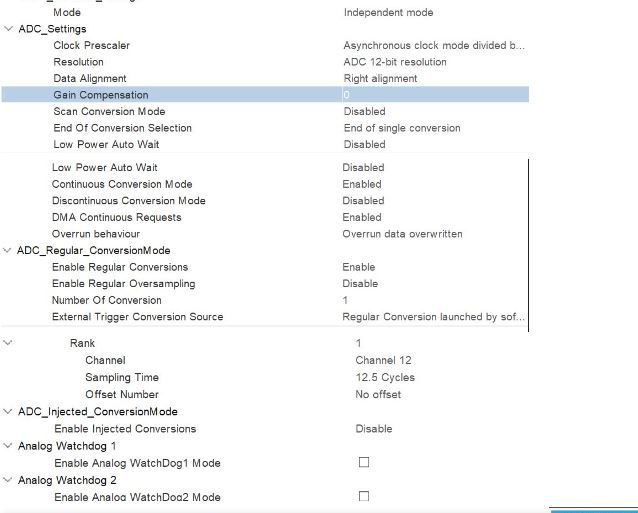This screenshot has height=513, width=638.
Task: Change DMA Continuous Requests' Enabled value
Action: click(362, 218)
